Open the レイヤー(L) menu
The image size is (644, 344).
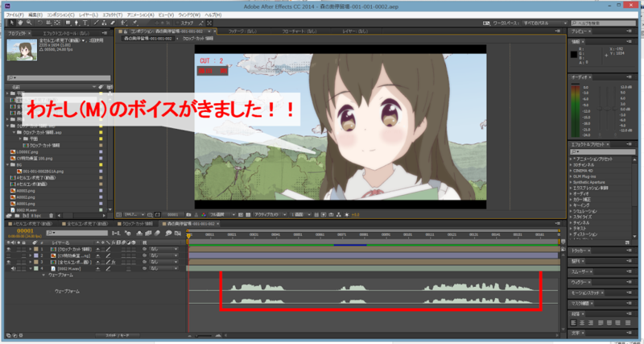point(89,15)
